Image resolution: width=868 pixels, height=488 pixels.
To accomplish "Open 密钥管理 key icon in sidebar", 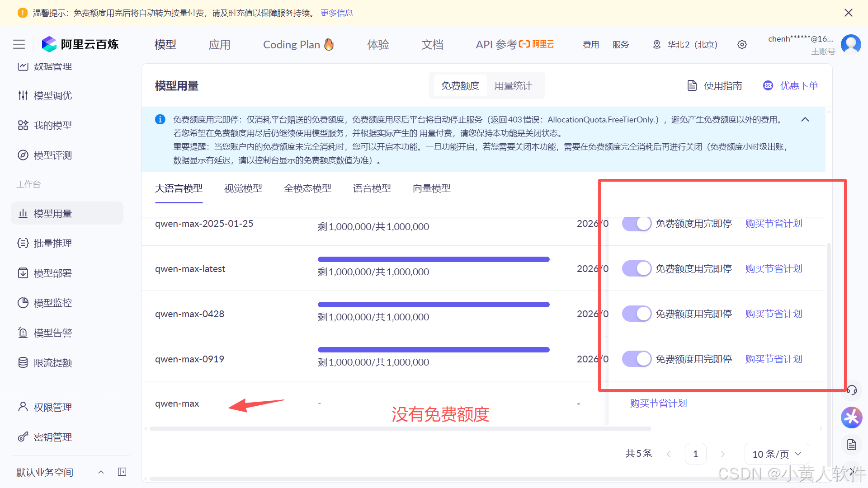I will pos(23,437).
